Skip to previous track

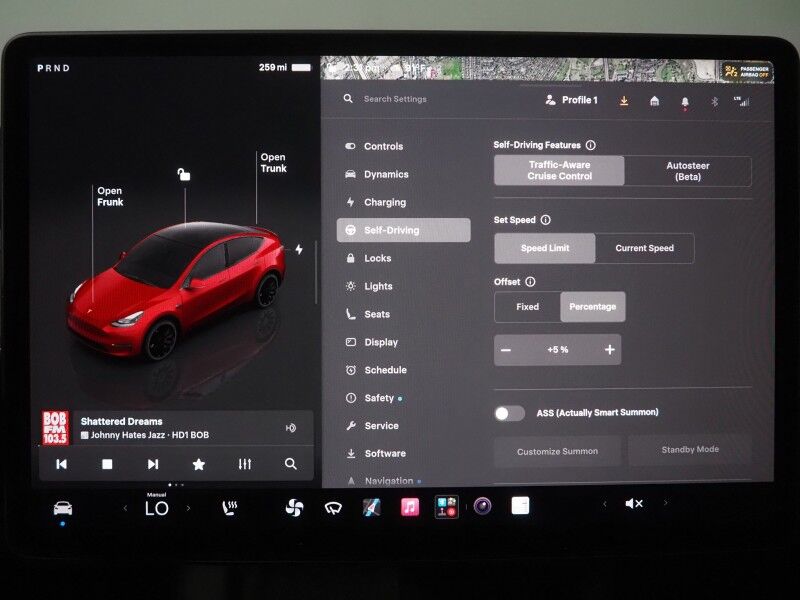[x=61, y=464]
